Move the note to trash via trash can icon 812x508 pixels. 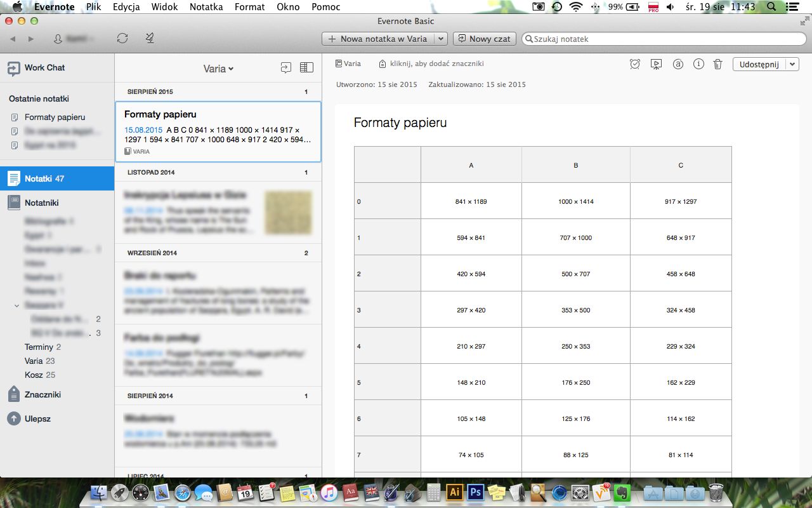tap(717, 64)
